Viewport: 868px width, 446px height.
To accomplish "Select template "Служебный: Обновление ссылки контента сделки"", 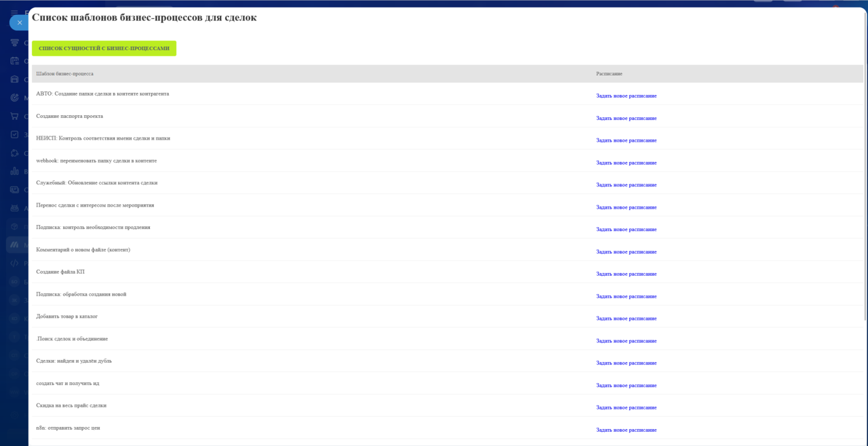I will (97, 183).
